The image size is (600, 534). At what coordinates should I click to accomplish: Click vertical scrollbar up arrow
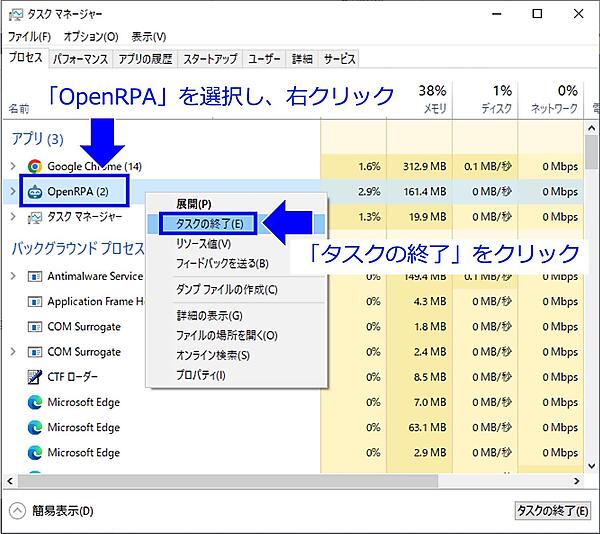[591, 128]
